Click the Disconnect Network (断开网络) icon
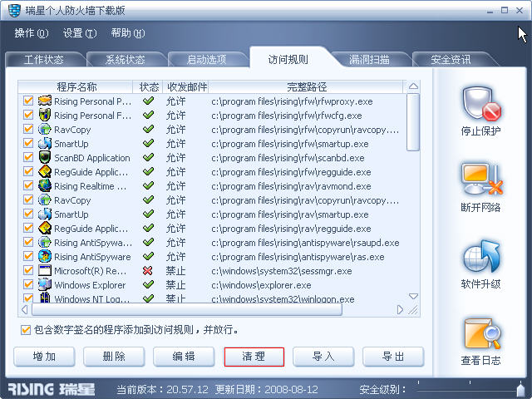532x399 pixels. point(481,180)
